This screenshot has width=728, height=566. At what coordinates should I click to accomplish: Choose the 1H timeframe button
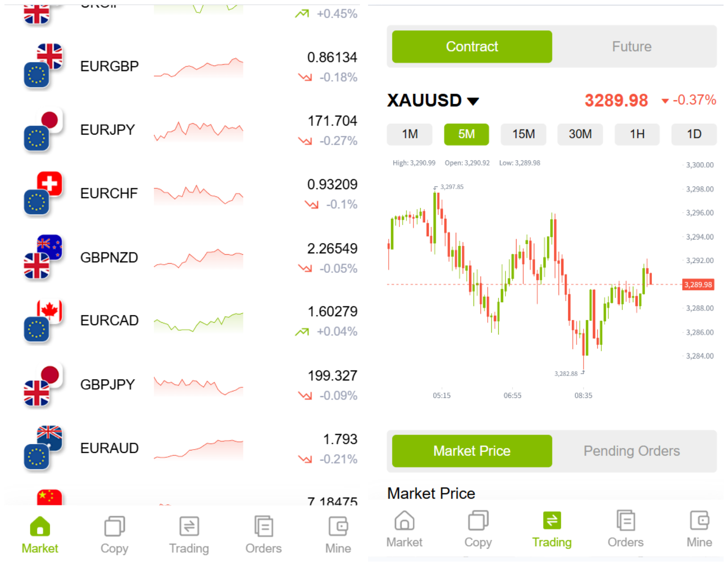637,134
